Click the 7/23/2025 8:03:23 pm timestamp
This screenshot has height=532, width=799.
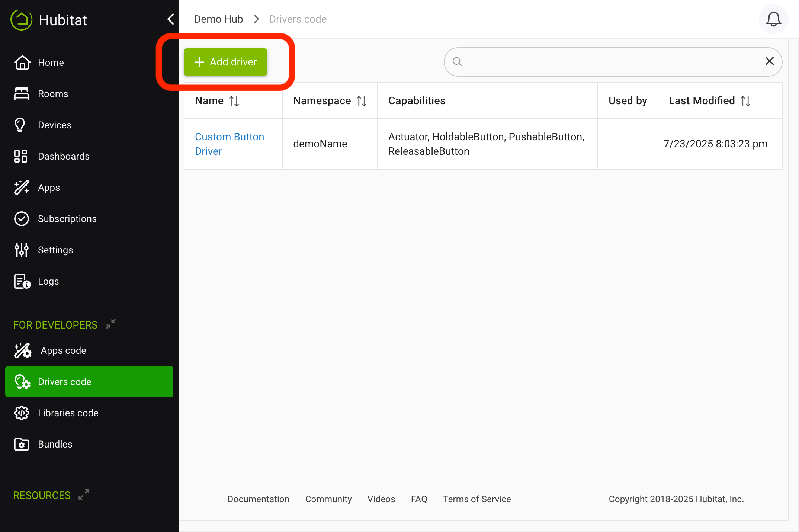pos(715,144)
